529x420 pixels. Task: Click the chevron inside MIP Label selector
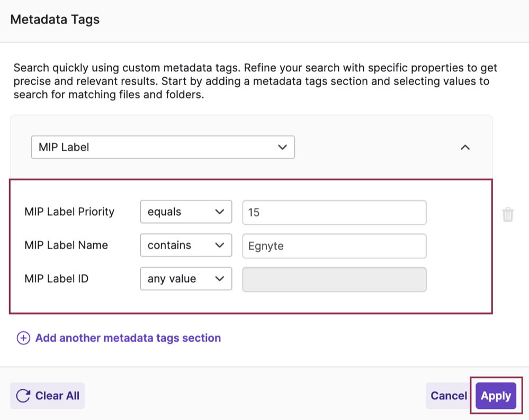[x=282, y=147]
